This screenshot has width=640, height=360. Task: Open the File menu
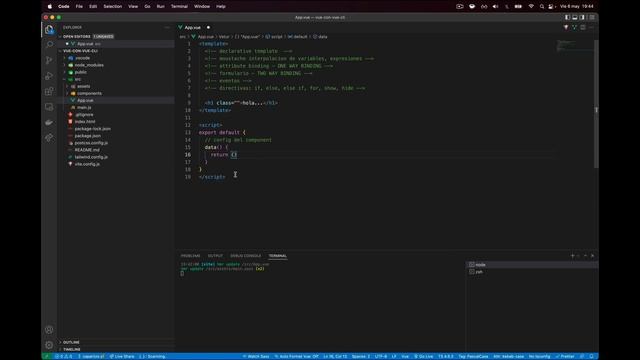79,7
